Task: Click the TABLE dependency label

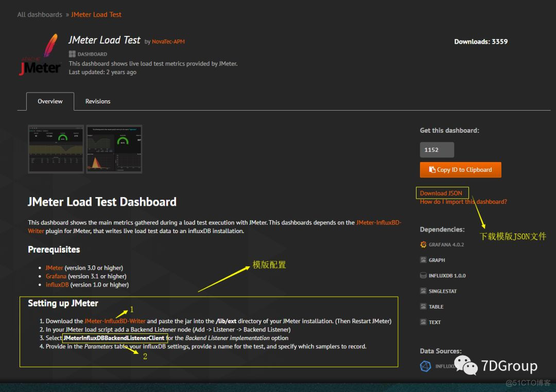Action: (436, 307)
